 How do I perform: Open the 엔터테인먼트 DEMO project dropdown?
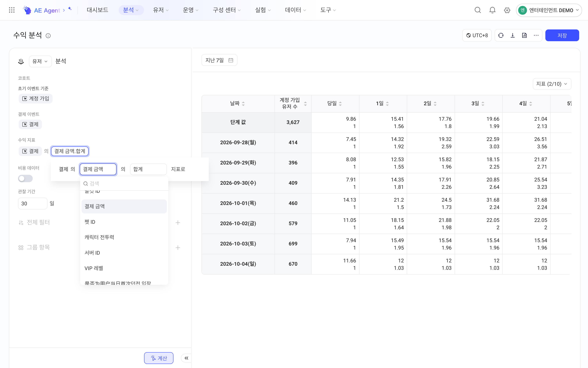point(549,10)
